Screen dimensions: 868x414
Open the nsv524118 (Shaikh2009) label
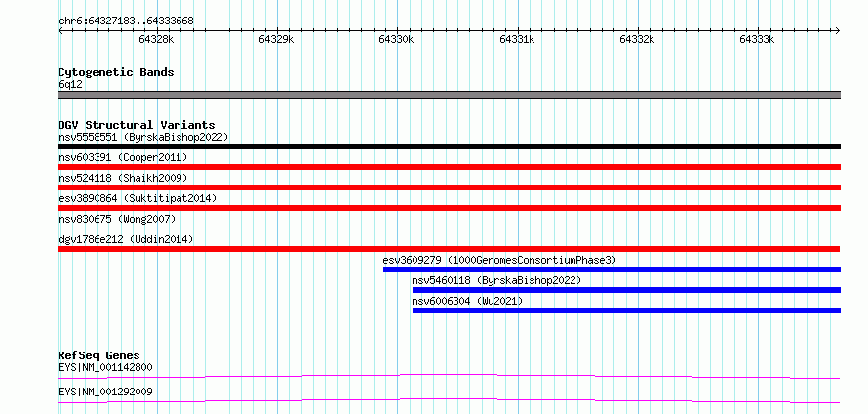(123, 178)
